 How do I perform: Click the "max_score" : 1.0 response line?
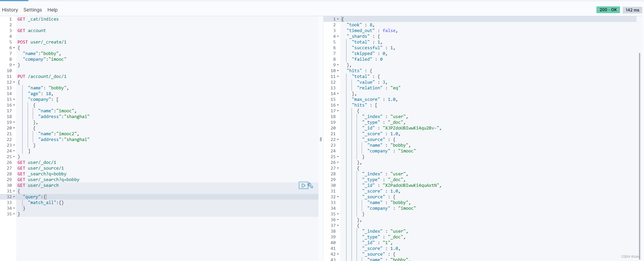pyautogui.click(x=375, y=99)
